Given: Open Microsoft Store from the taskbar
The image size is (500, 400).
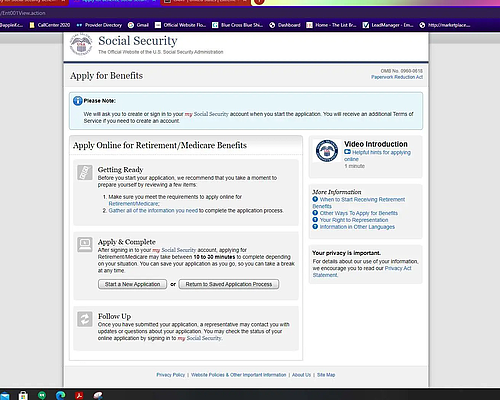Looking at the screenshot, I should 23,396.
